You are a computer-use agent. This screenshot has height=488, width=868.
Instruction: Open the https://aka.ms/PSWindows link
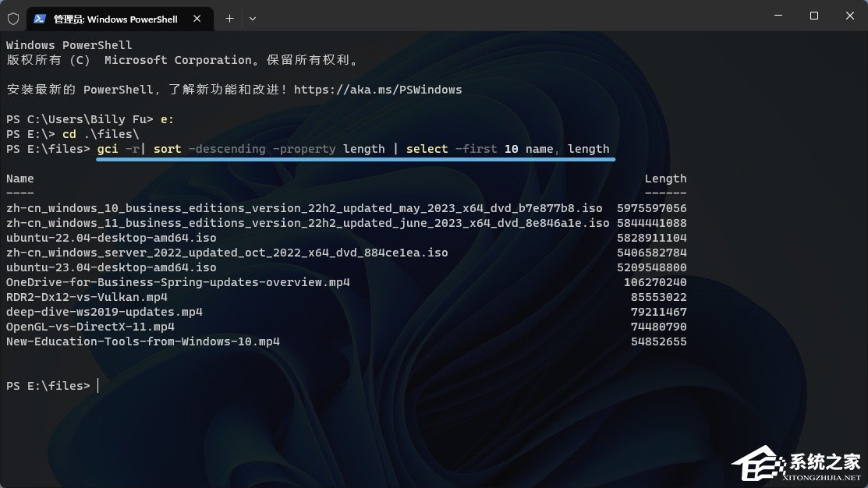click(x=377, y=90)
